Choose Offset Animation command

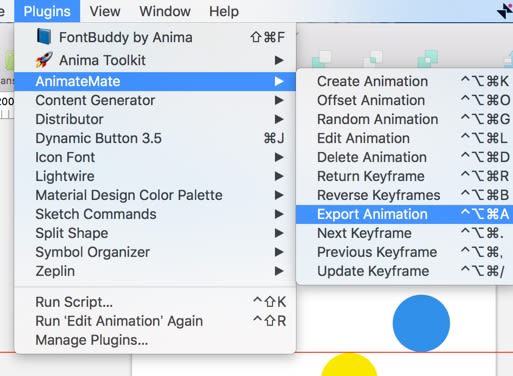pos(405,100)
